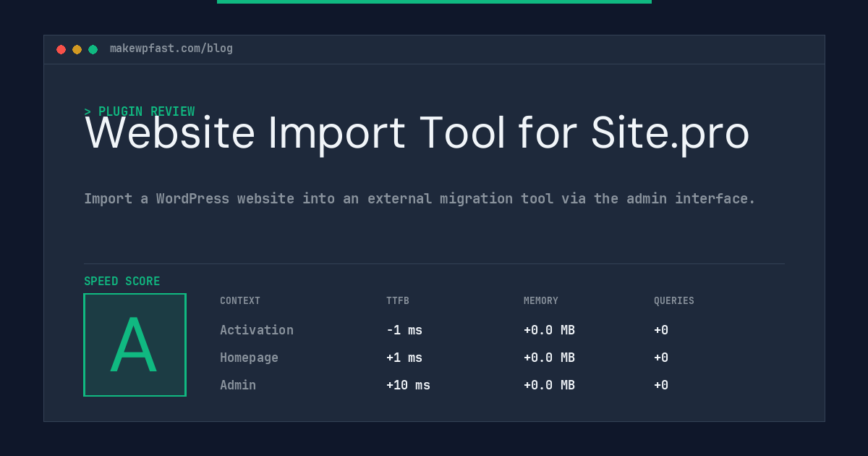Click the red close dot
This screenshot has height=456, width=868.
61,49
